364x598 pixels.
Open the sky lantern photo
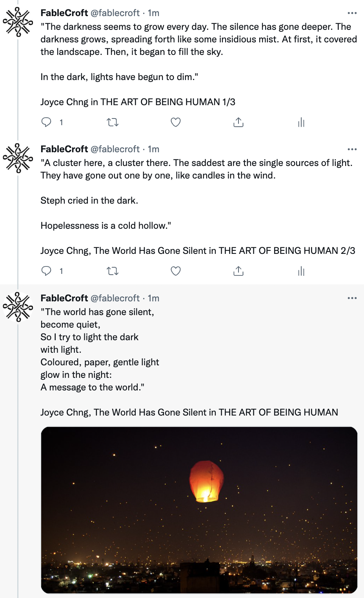pos(199,510)
